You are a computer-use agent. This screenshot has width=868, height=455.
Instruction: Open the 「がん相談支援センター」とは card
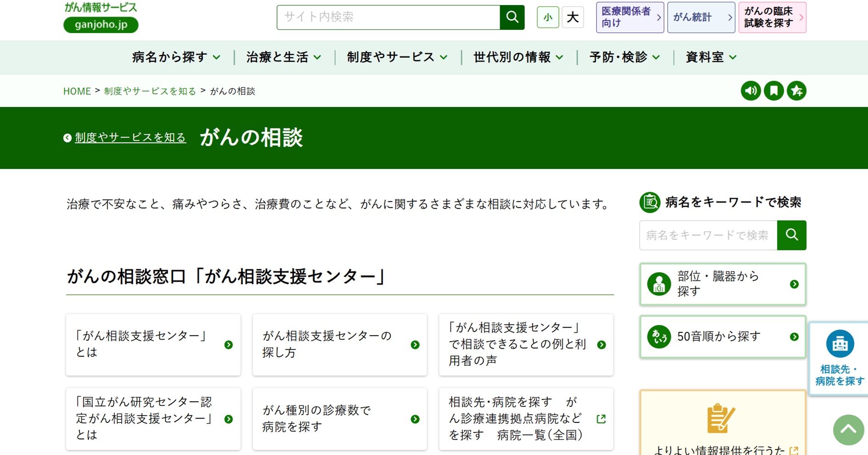coord(153,345)
